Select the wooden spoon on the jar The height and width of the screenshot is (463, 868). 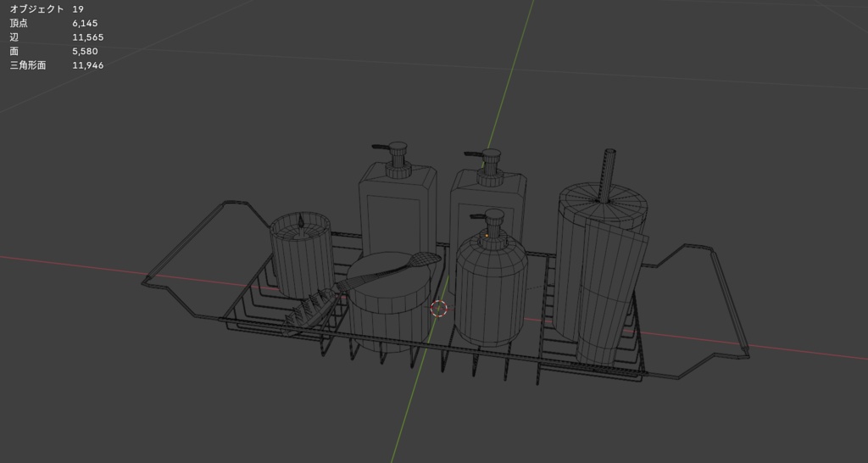[x=390, y=271]
